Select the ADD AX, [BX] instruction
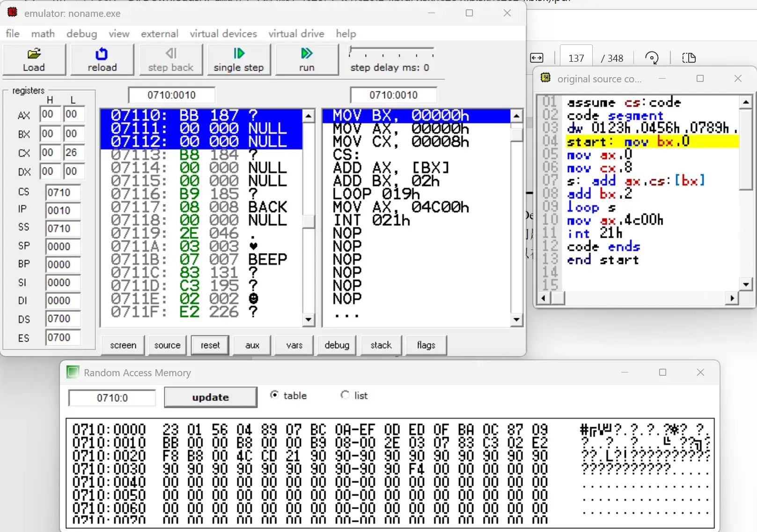This screenshot has width=757, height=532. pos(391,168)
